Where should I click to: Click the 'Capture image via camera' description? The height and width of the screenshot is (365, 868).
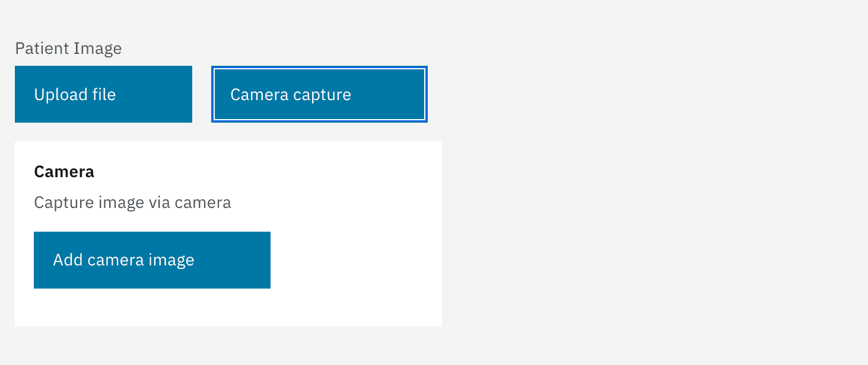[132, 203]
